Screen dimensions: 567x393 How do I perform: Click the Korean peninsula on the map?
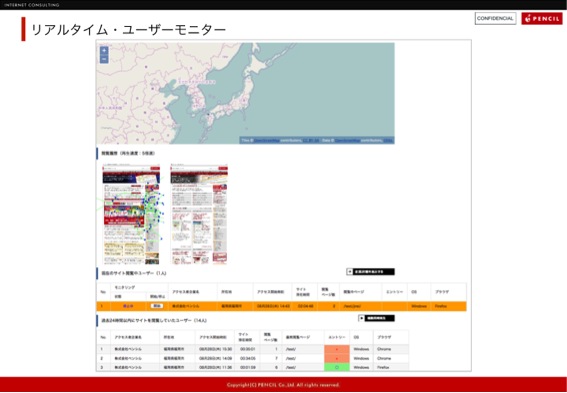click(x=196, y=96)
